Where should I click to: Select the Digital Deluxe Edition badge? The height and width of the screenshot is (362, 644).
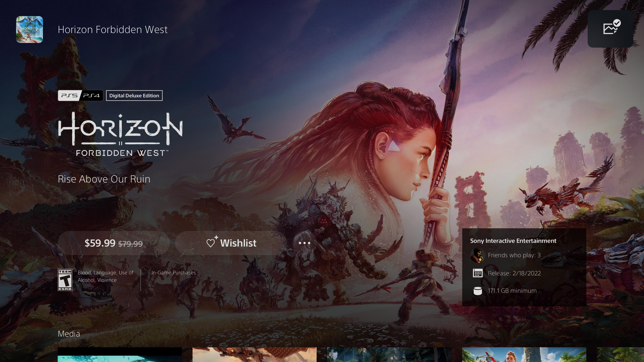click(134, 96)
